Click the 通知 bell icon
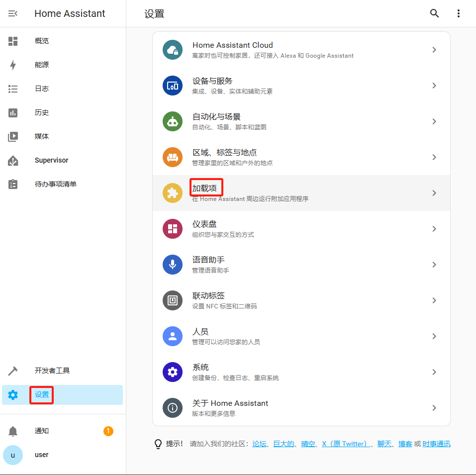 (13, 431)
